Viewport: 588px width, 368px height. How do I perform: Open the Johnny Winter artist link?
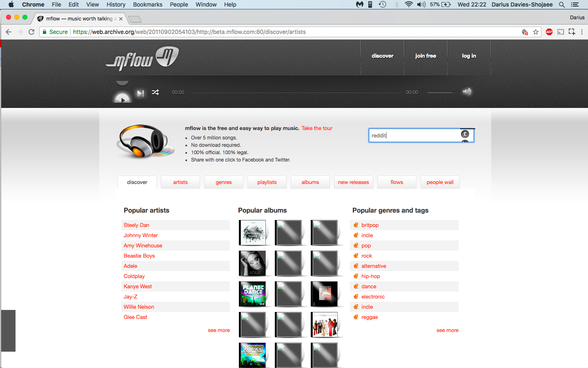point(141,236)
